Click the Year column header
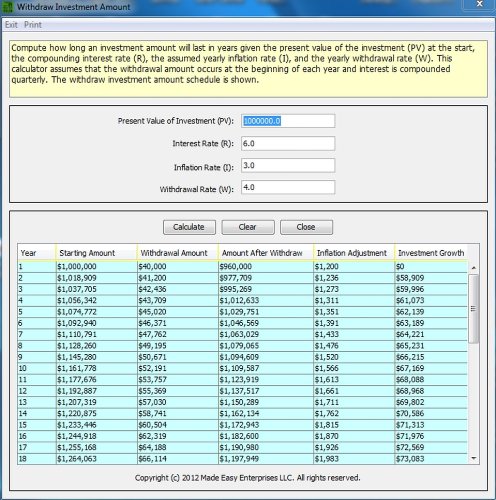496x500 pixels. 37,253
